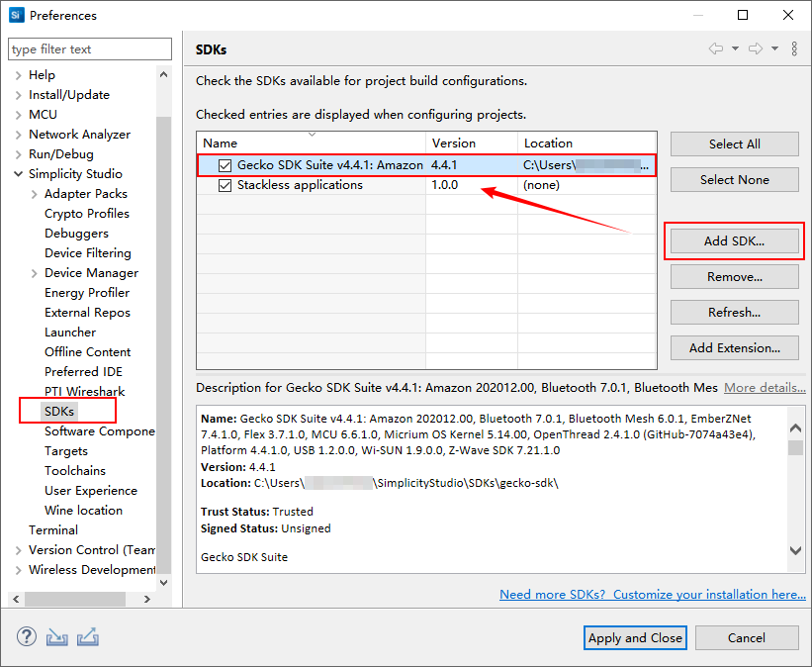Expand the Install/Update tree node
Screen dimensions: 812x667
coord(19,95)
